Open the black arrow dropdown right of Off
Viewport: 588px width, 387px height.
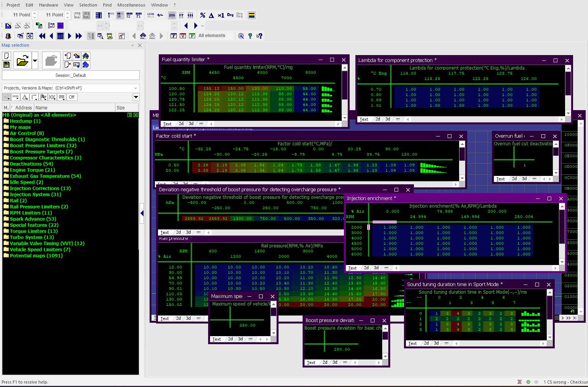point(136,97)
